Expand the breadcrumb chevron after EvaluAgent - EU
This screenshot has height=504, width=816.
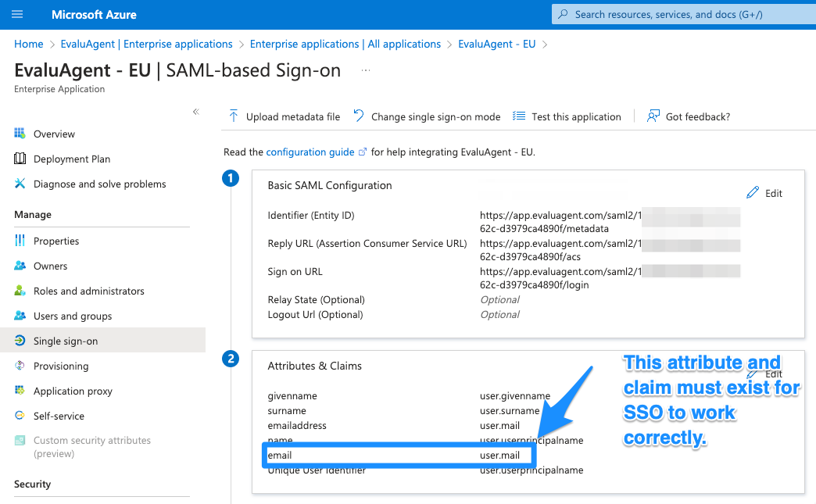click(545, 45)
